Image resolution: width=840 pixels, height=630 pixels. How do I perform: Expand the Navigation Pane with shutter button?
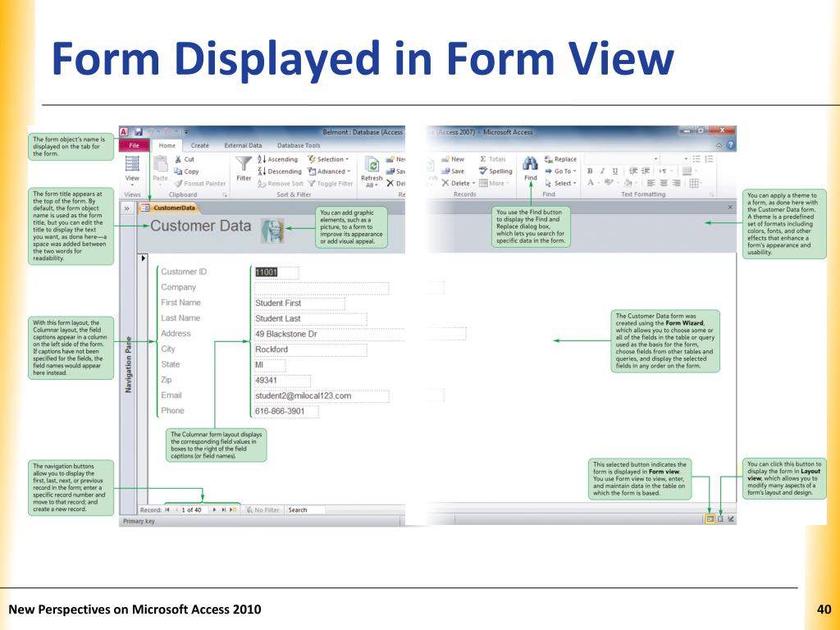point(127,208)
